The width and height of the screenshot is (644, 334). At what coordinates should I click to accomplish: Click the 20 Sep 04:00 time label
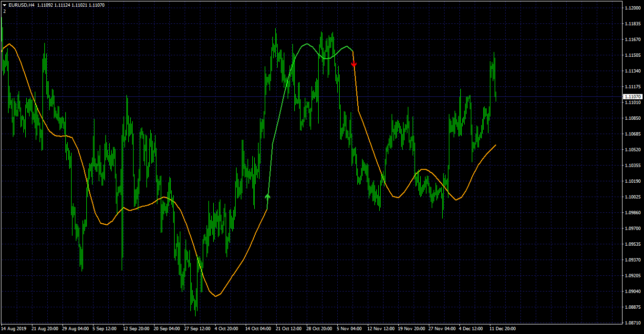[167, 329]
